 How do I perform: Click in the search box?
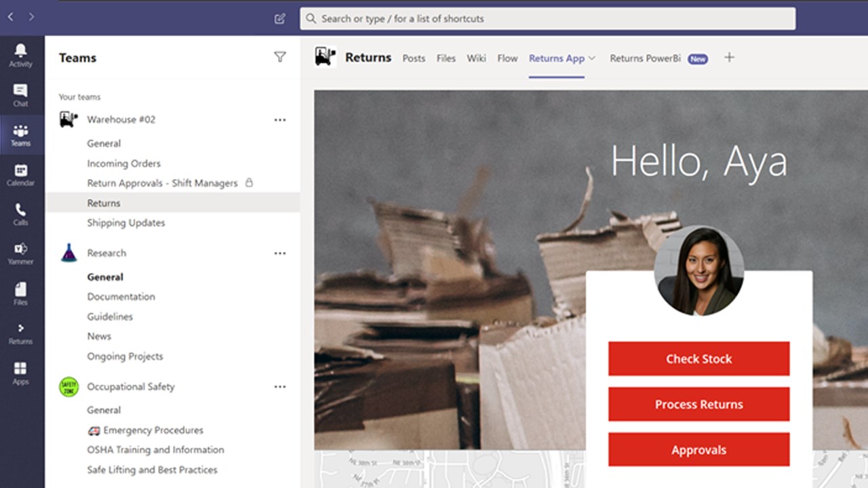coord(548,19)
